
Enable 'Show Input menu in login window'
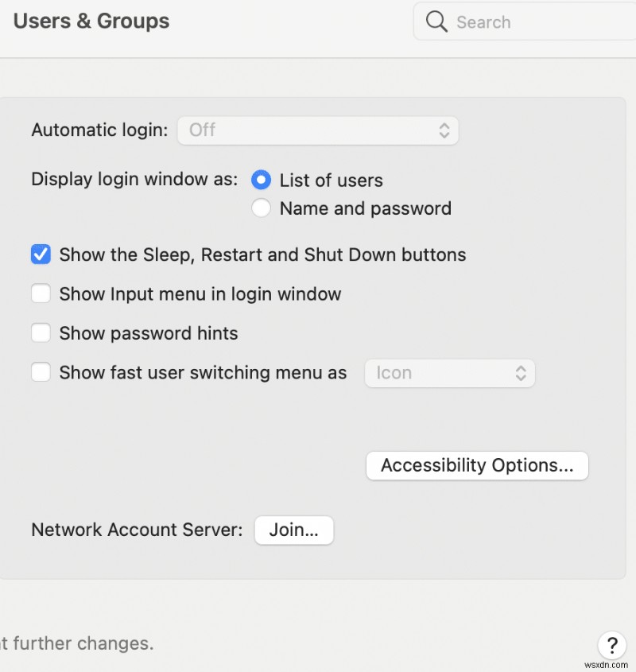[41, 293]
